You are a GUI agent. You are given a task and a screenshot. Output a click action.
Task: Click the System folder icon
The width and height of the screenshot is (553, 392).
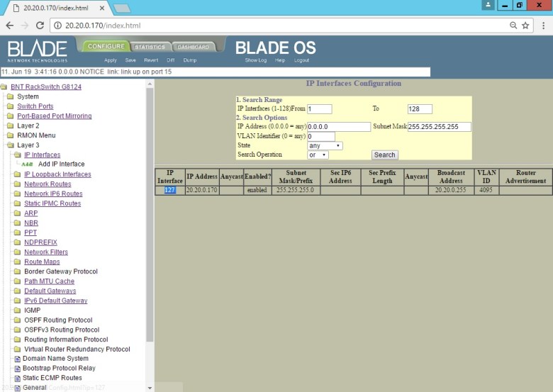(10, 96)
